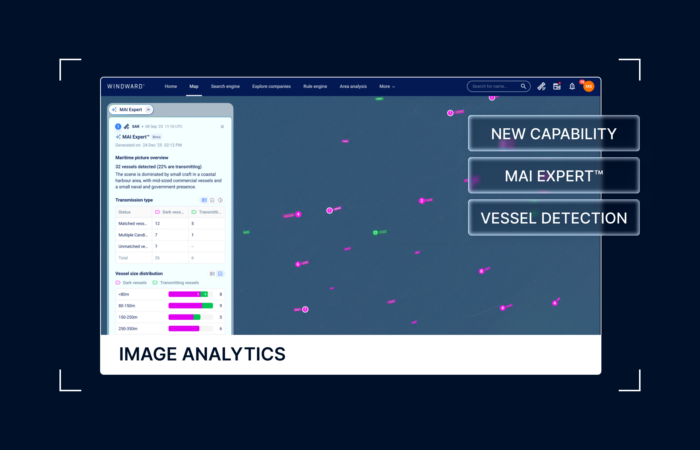Click the blue numbered badge beside SAR
The width and height of the screenshot is (700, 450).
(x=118, y=127)
